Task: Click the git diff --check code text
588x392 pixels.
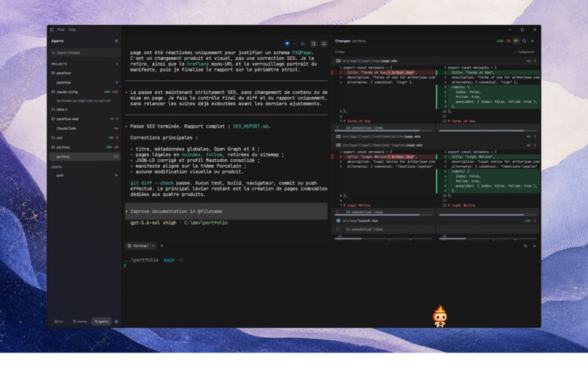Action: tap(152, 183)
